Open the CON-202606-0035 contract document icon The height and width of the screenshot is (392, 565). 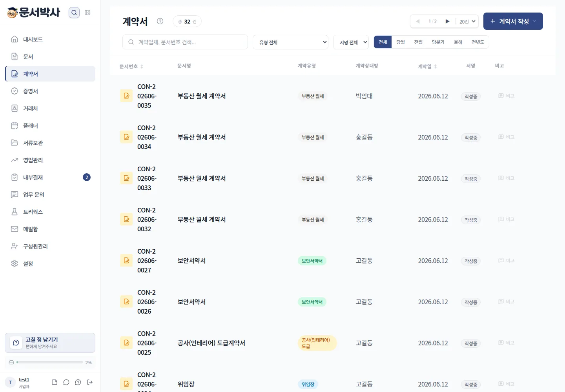click(126, 96)
